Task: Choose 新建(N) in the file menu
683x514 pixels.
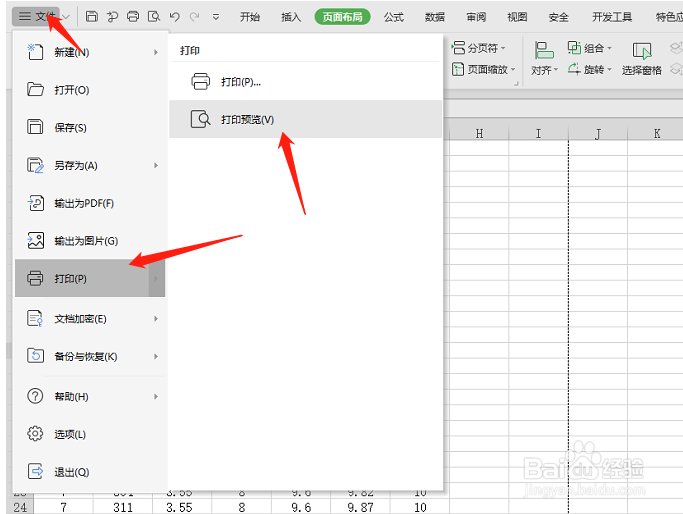Action: click(x=90, y=52)
